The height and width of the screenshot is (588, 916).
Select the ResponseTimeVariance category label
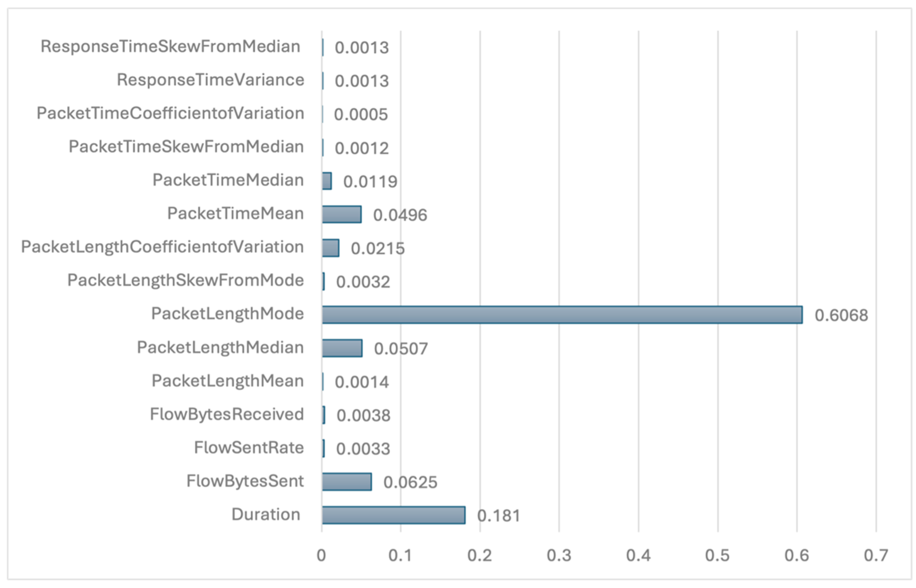210,80
